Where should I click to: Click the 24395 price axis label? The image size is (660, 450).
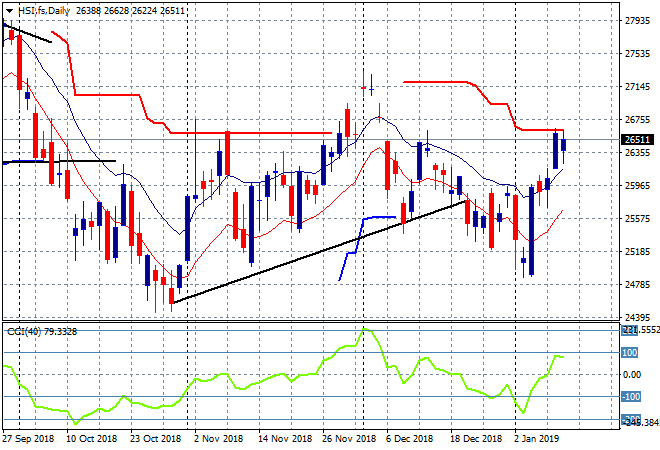click(637, 317)
